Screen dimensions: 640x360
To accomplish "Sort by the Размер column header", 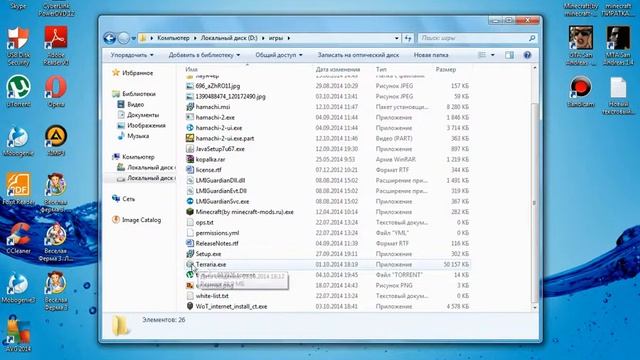I will [446, 69].
